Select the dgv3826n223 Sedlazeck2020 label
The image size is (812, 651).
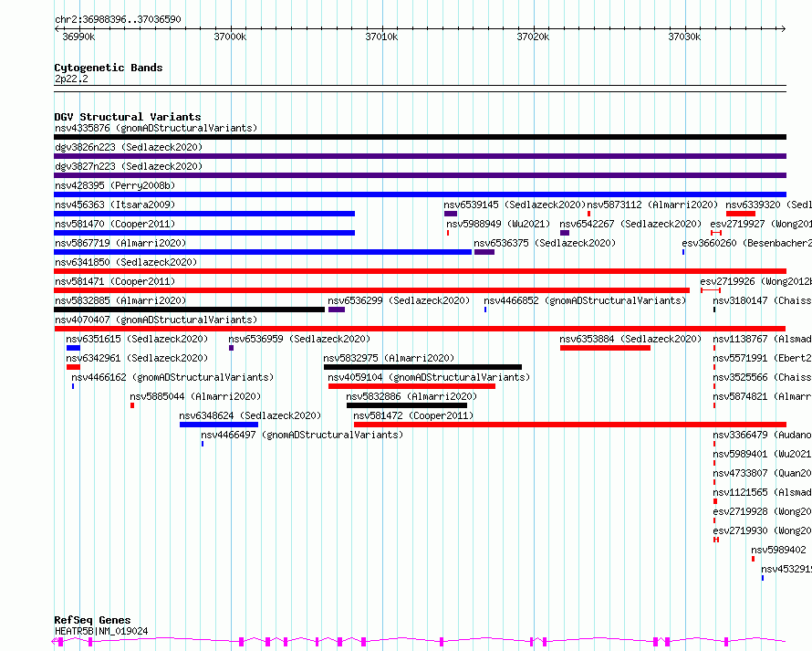[x=129, y=147]
